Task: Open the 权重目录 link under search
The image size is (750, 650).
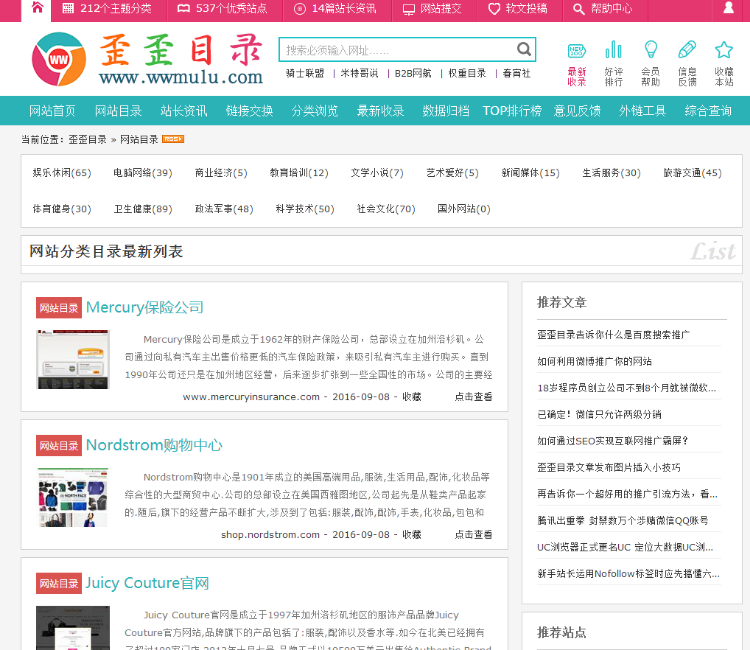Action: pos(467,73)
